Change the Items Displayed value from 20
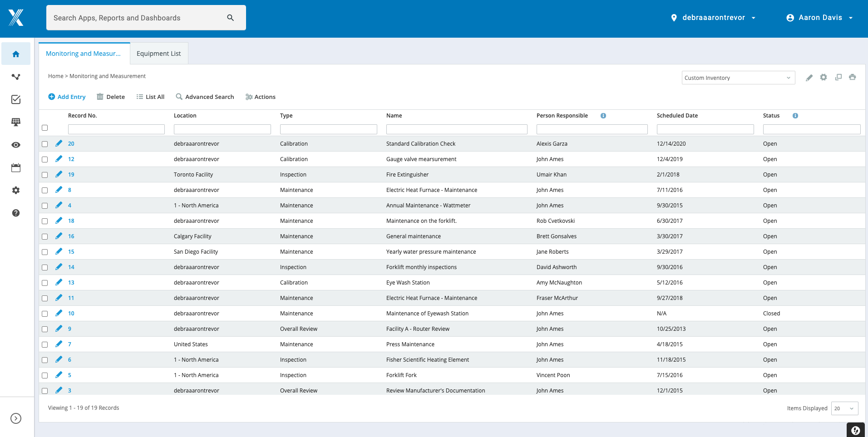Viewport: 868px width, 437px height. [x=843, y=408]
